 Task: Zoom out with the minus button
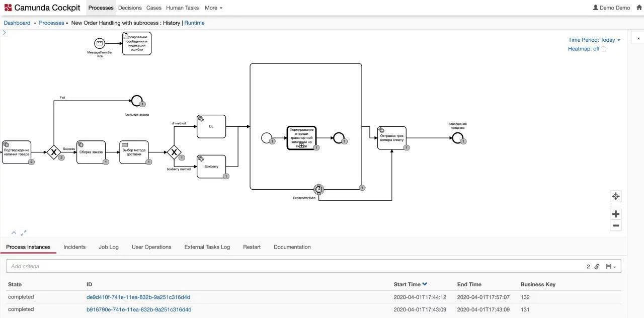click(x=615, y=225)
